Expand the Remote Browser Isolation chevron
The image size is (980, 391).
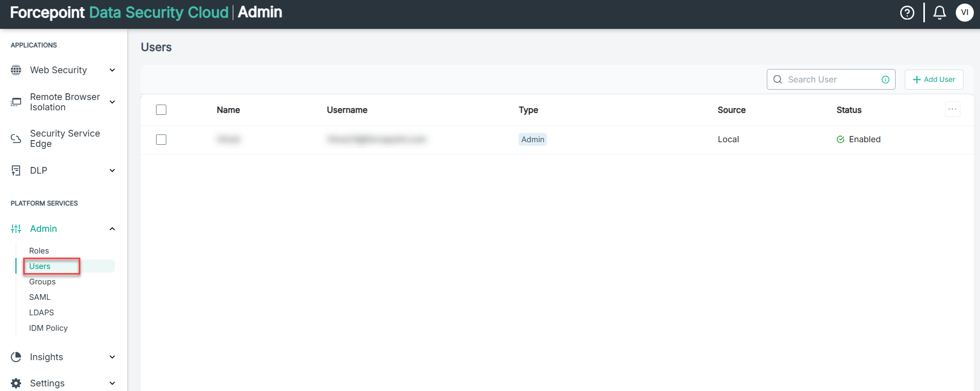[x=112, y=102]
